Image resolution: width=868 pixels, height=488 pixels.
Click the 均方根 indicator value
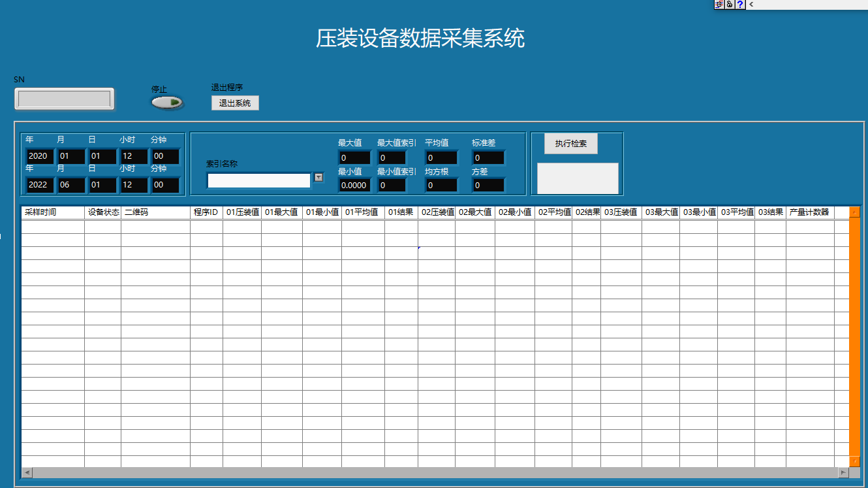[441, 186]
